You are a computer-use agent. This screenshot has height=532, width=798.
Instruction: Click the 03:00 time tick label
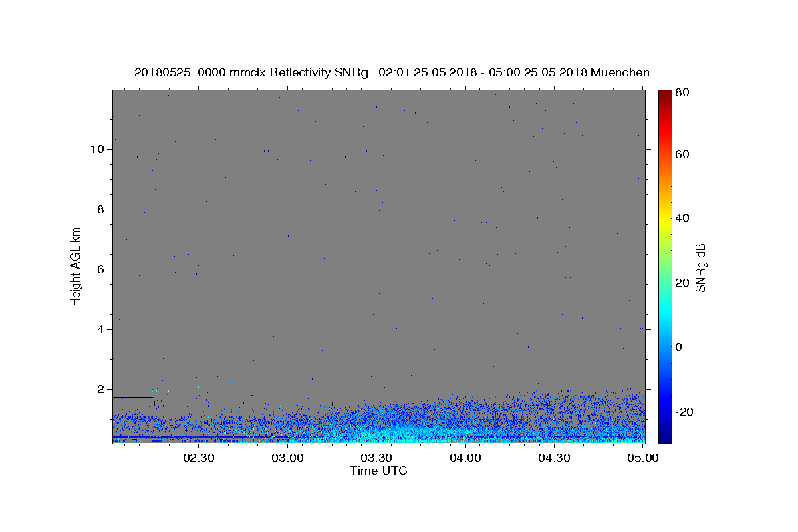point(288,458)
